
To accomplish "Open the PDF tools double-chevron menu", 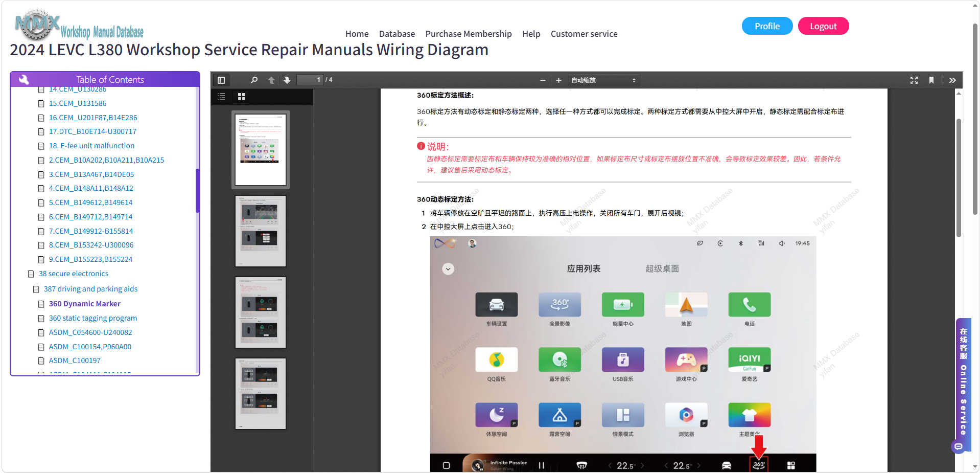I will click(952, 80).
